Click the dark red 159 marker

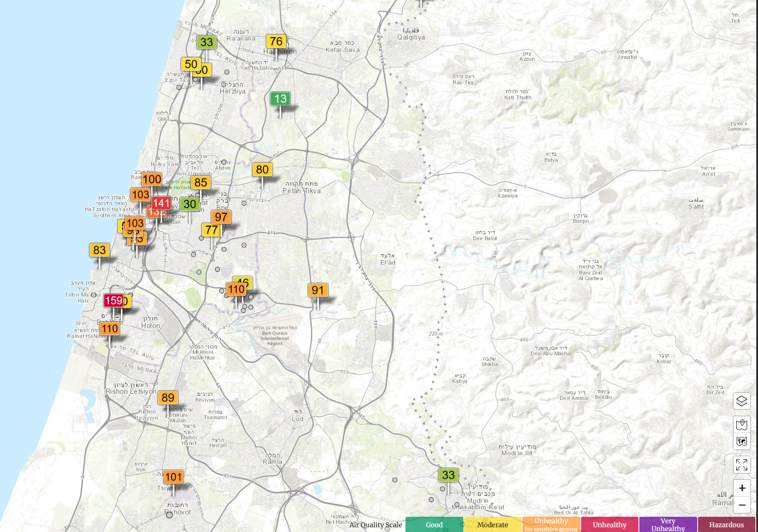pyautogui.click(x=113, y=300)
